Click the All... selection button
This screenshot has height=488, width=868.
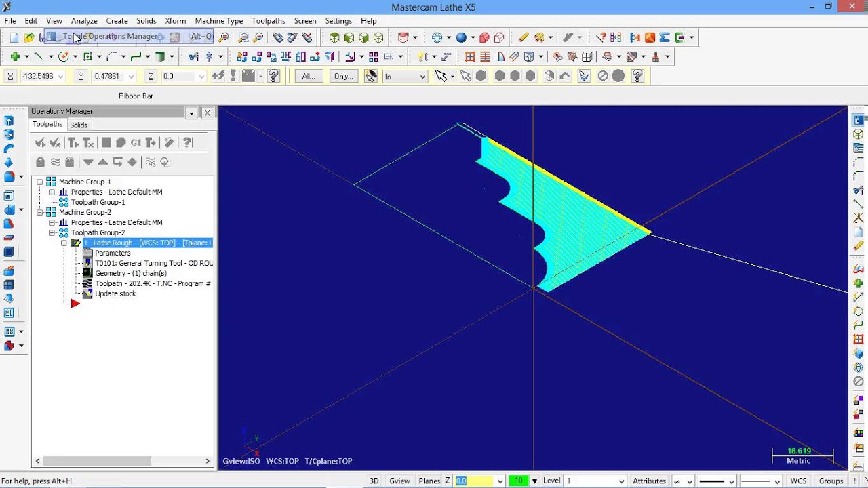click(309, 76)
